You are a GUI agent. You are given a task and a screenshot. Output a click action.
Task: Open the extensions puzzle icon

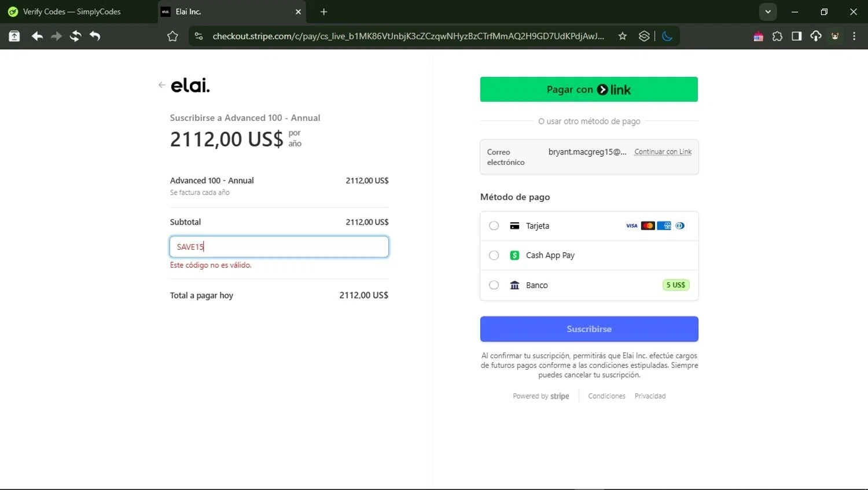777,36
